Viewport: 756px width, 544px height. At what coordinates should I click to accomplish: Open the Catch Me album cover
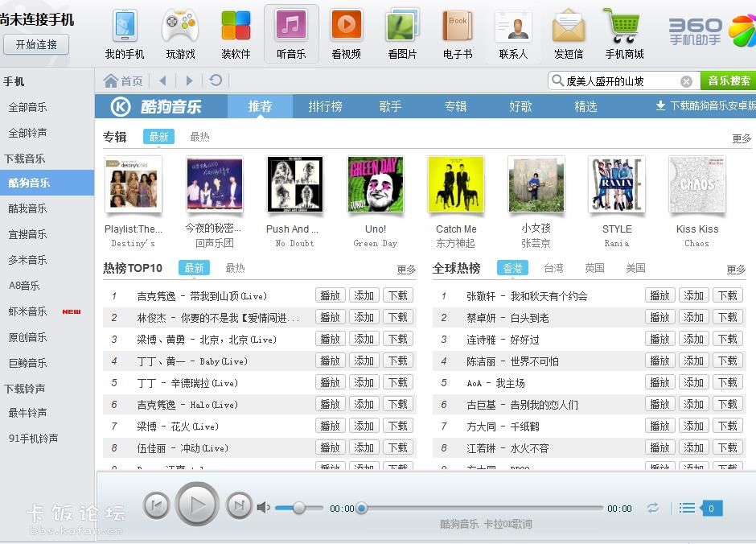tap(456, 184)
